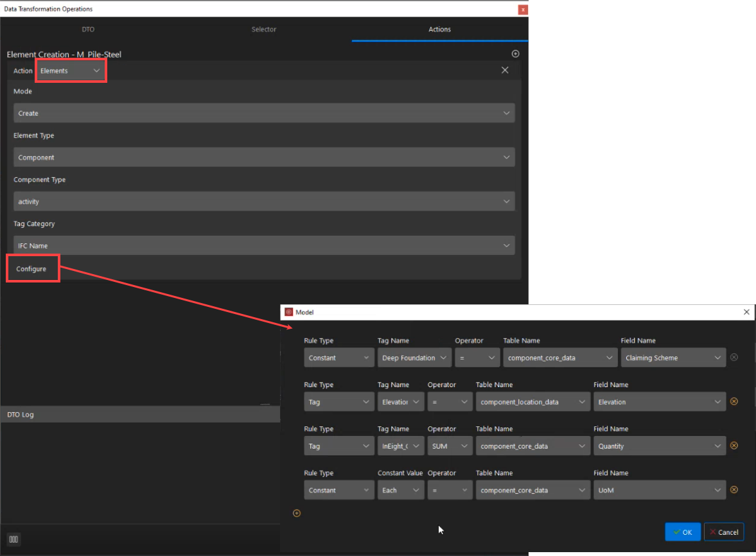Viewport: 756px width, 556px height.
Task: Open the Component Type activity dropdown
Action: [264, 202]
